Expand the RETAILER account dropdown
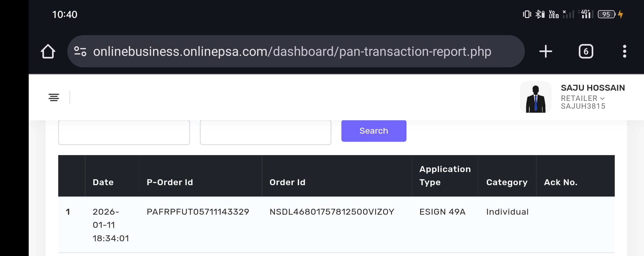 tap(583, 98)
